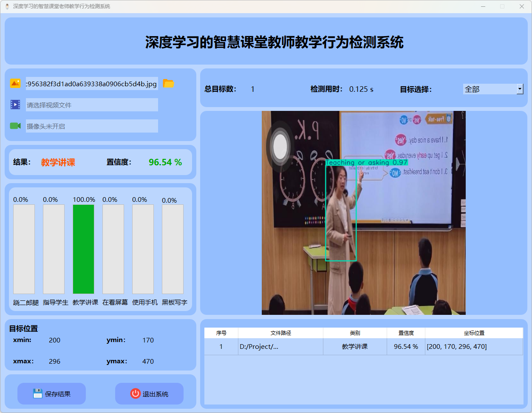This screenshot has width=532, height=413.
Task: Click the 请选择视频文件 video file field
Action: point(92,105)
